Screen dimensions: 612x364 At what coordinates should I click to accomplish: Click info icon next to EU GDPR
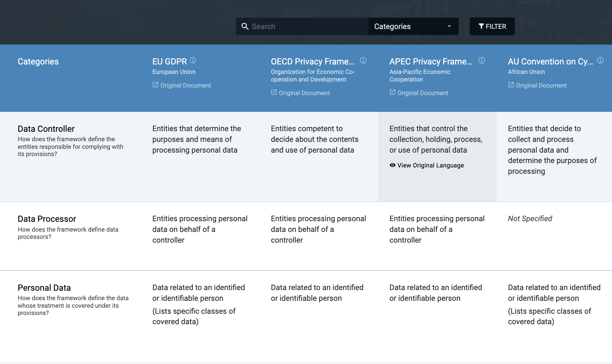[193, 60]
